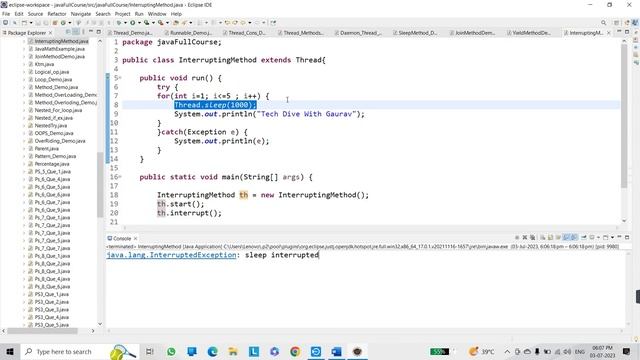This screenshot has height=360, width=640.
Task: Open Microsoft Edge from the taskbar
Action: [x=212, y=351]
